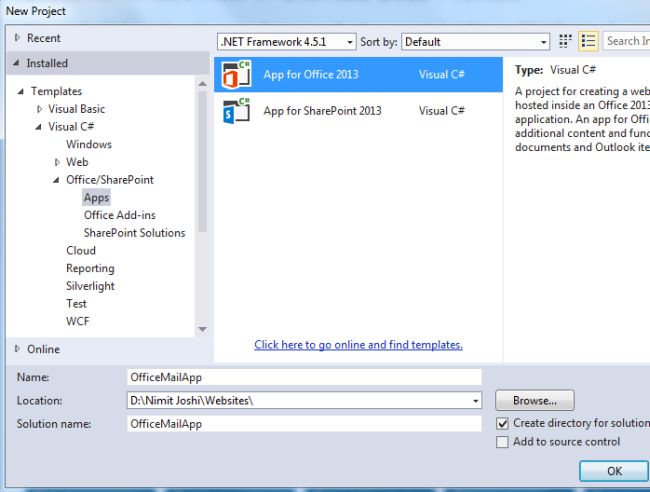Select Windows in the templates tree
This screenshot has width=650, height=492.
click(89, 144)
